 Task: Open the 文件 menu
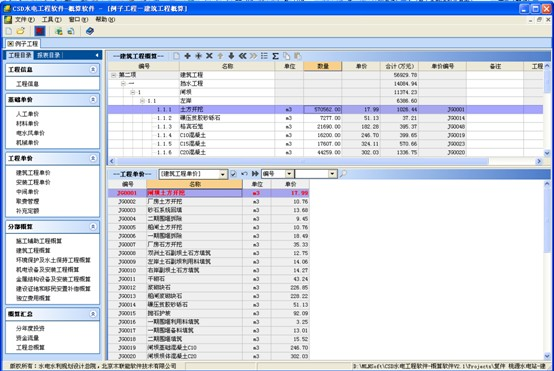click(24, 19)
